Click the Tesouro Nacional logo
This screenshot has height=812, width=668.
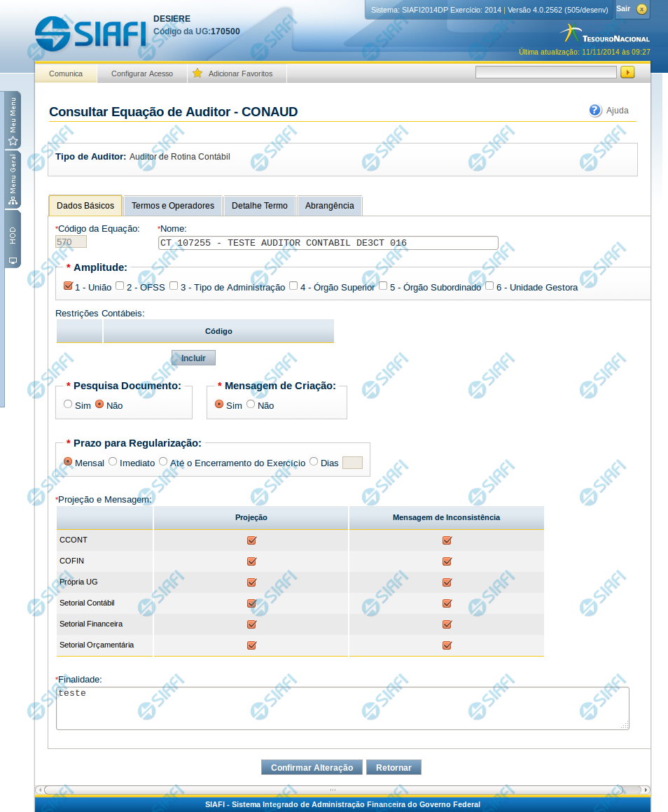click(605, 34)
